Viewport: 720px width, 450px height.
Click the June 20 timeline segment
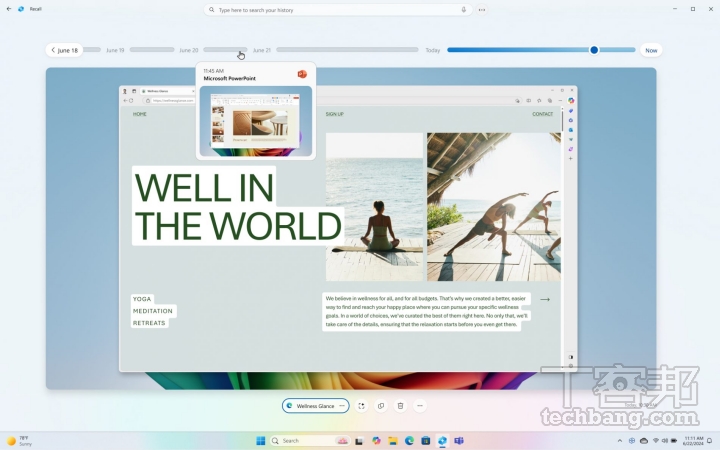[225, 50]
